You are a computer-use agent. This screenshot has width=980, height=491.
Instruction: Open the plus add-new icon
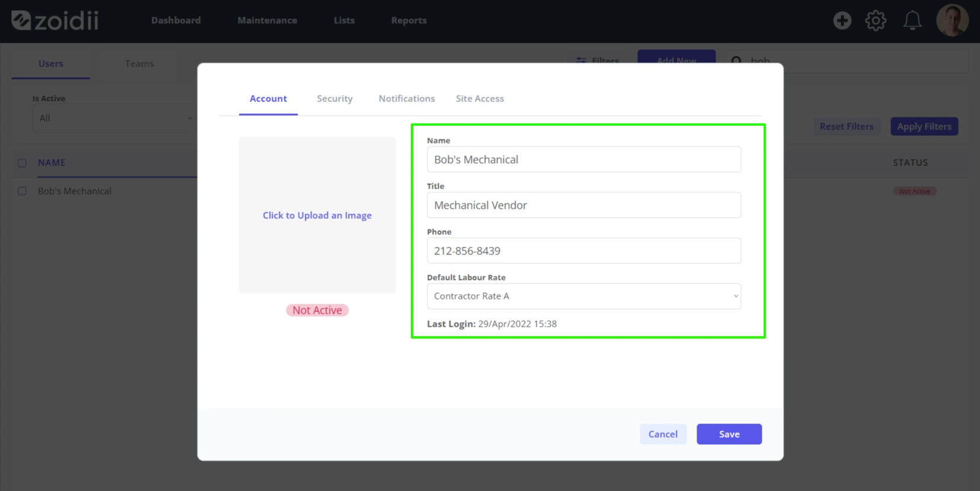[x=842, y=21]
